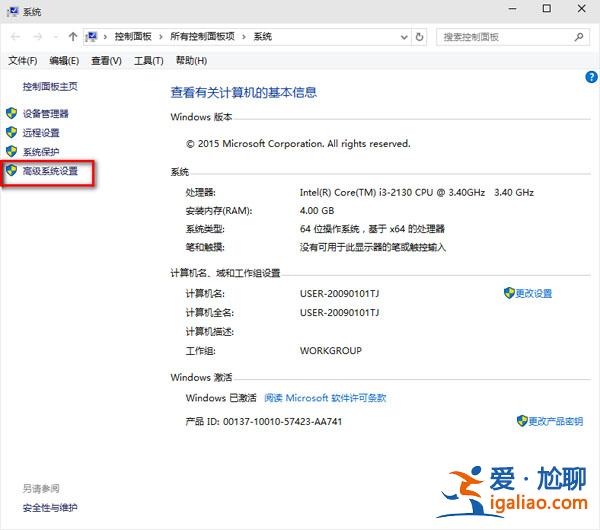Refresh the System page
Image resolution: width=600 pixels, height=530 pixels.
click(419, 37)
